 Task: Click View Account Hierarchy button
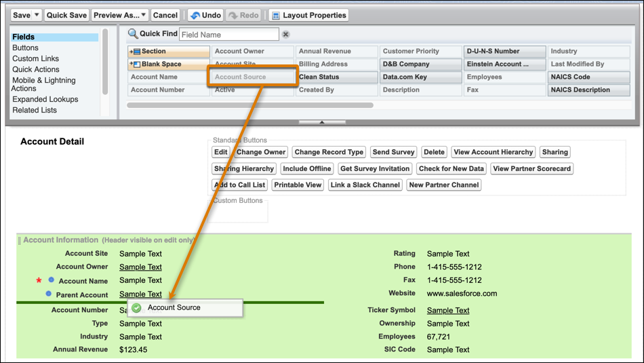click(x=494, y=152)
